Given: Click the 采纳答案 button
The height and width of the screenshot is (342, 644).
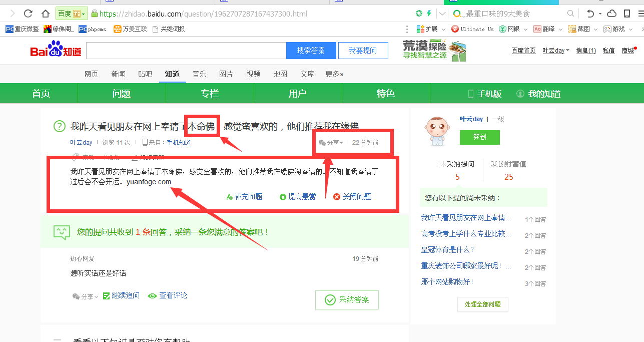Looking at the screenshot, I should [347, 299].
